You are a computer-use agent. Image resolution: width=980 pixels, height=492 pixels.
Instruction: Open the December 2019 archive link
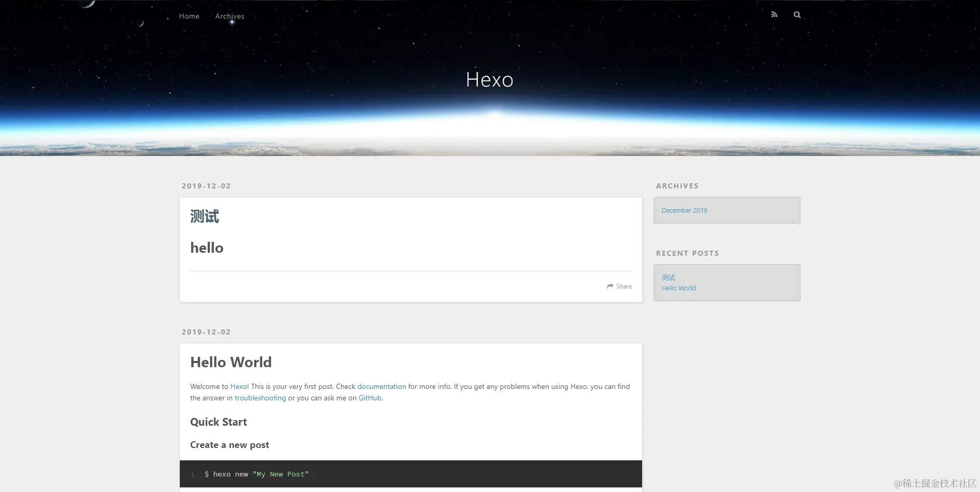tap(684, 210)
